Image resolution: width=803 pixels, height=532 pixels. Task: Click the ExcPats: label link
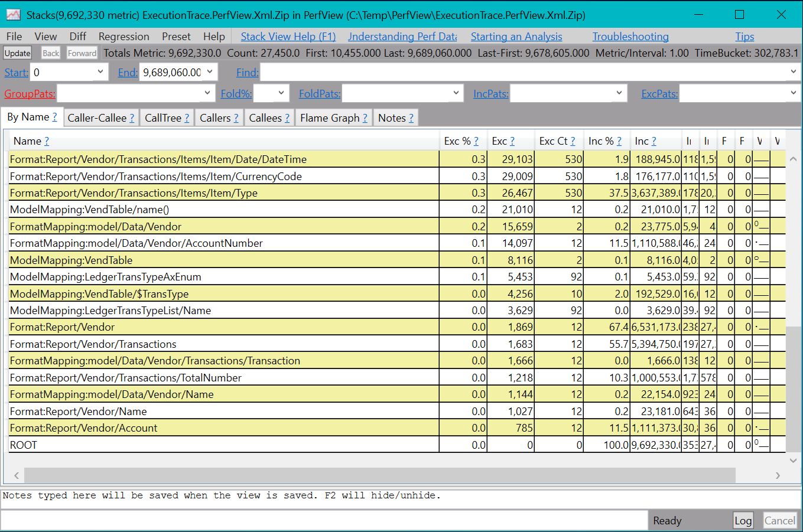pos(660,94)
